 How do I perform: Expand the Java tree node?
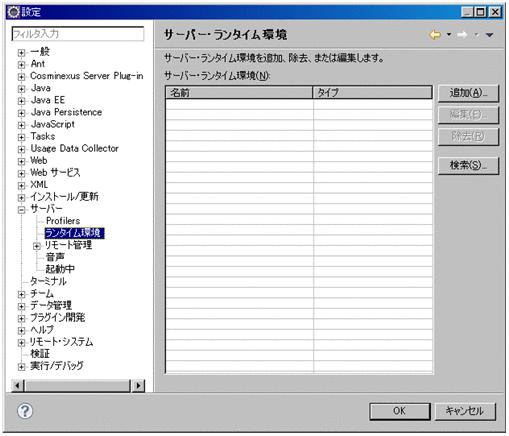pyautogui.click(x=21, y=89)
